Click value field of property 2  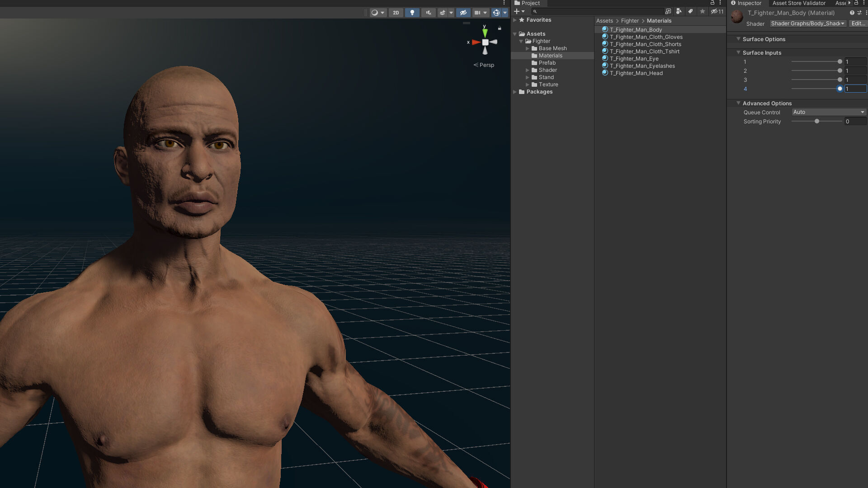tap(855, 71)
